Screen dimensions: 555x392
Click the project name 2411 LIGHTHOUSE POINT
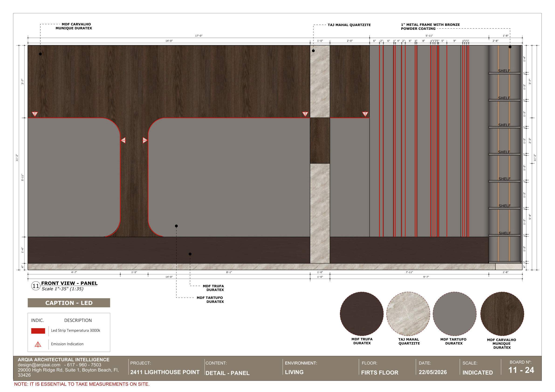165,372
